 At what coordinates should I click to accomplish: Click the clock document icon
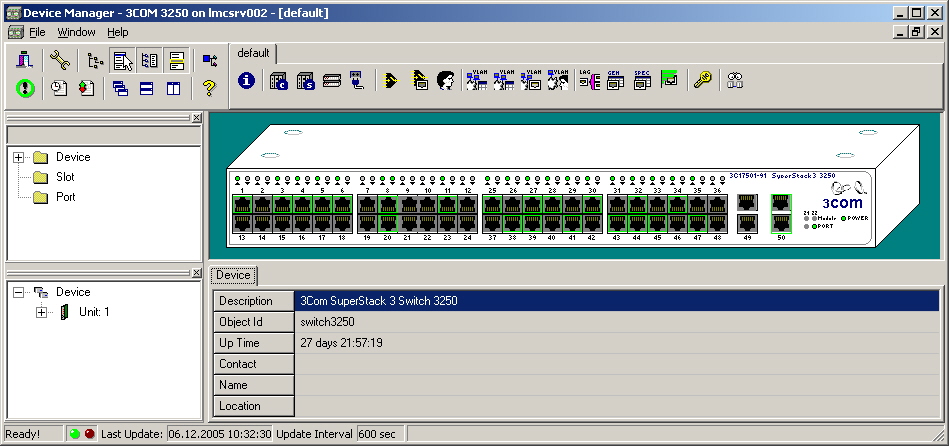(59, 88)
